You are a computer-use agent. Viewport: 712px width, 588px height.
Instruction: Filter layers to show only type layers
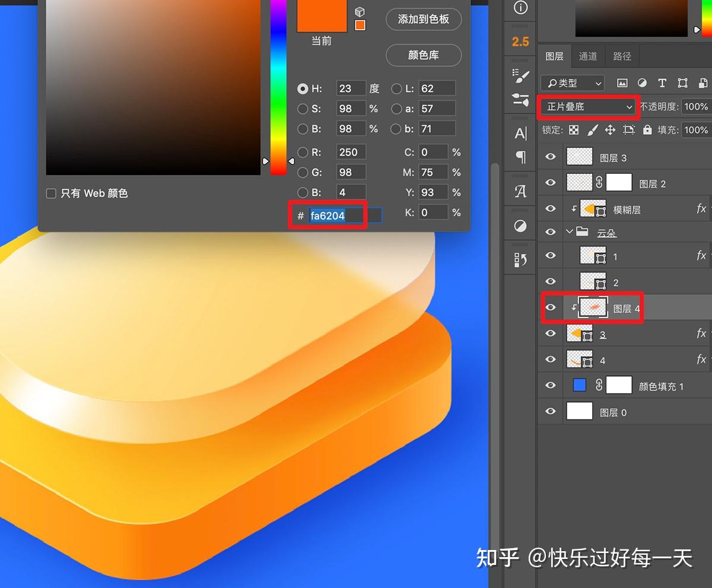[662, 83]
